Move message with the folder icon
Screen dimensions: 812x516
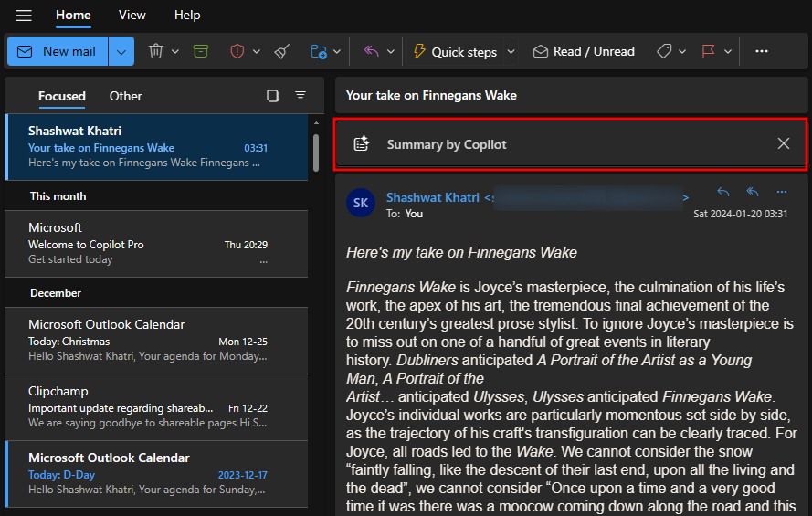tap(319, 51)
